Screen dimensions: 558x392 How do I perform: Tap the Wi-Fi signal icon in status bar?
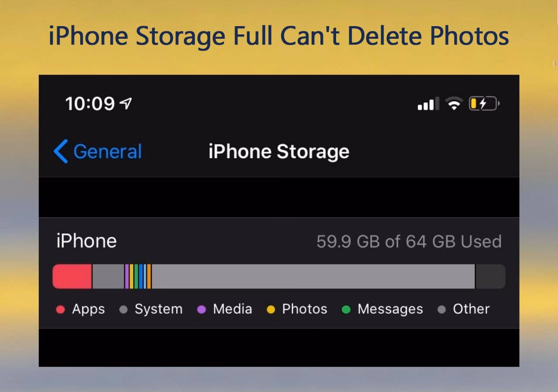(454, 103)
